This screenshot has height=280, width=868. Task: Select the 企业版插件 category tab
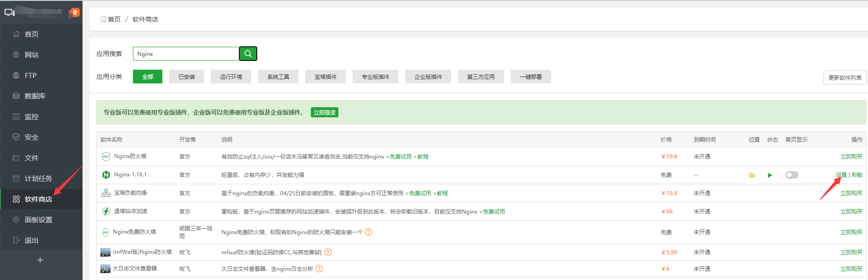[x=428, y=77]
